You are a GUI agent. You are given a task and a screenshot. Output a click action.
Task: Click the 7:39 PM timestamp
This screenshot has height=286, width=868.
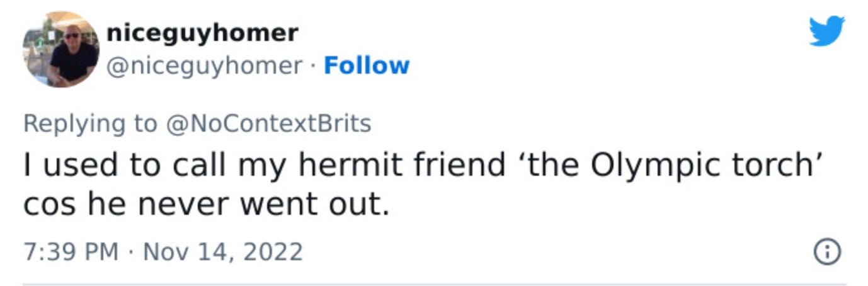pos(71,253)
